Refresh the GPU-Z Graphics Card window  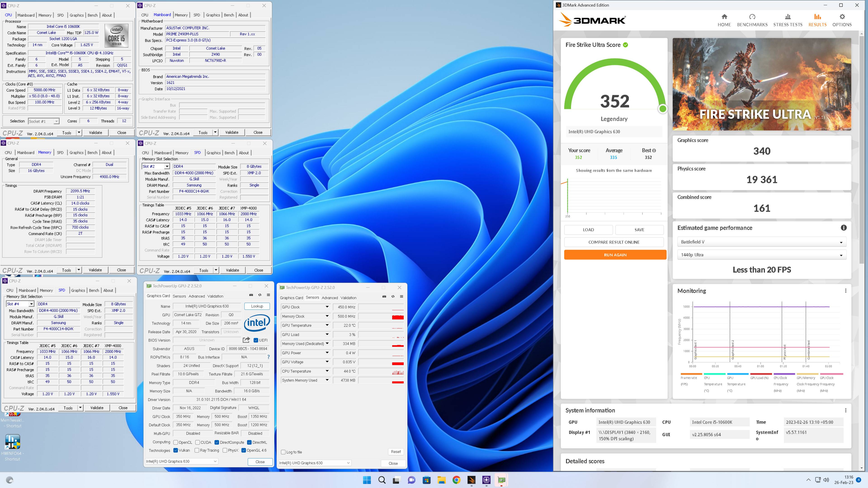point(260,295)
